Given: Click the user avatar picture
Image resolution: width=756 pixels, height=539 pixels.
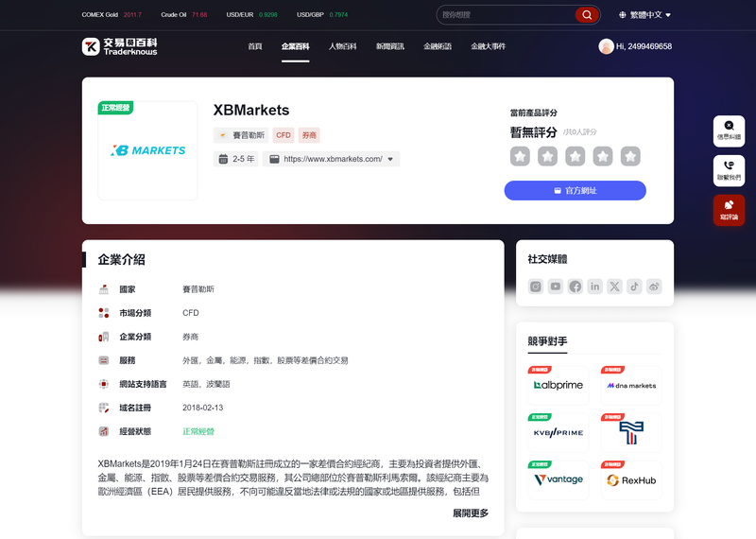Looking at the screenshot, I should pos(606,46).
